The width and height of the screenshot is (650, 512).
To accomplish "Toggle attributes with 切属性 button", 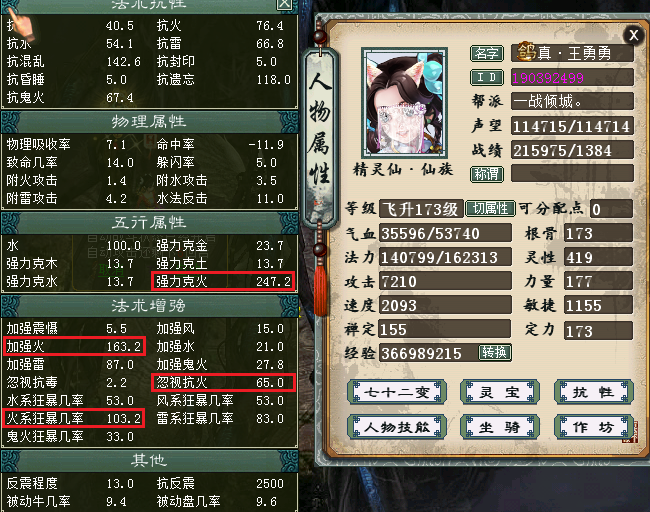I will point(490,209).
